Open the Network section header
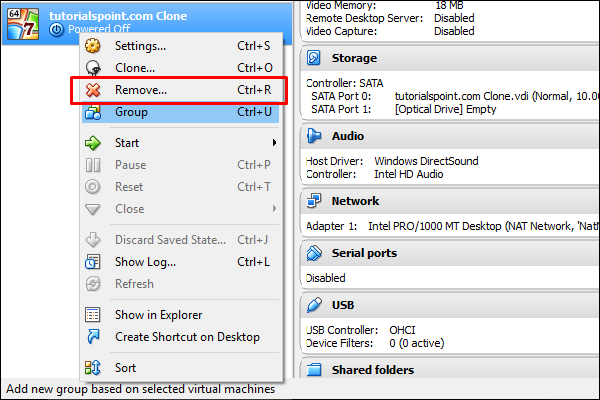This screenshot has width=600, height=400. (355, 201)
